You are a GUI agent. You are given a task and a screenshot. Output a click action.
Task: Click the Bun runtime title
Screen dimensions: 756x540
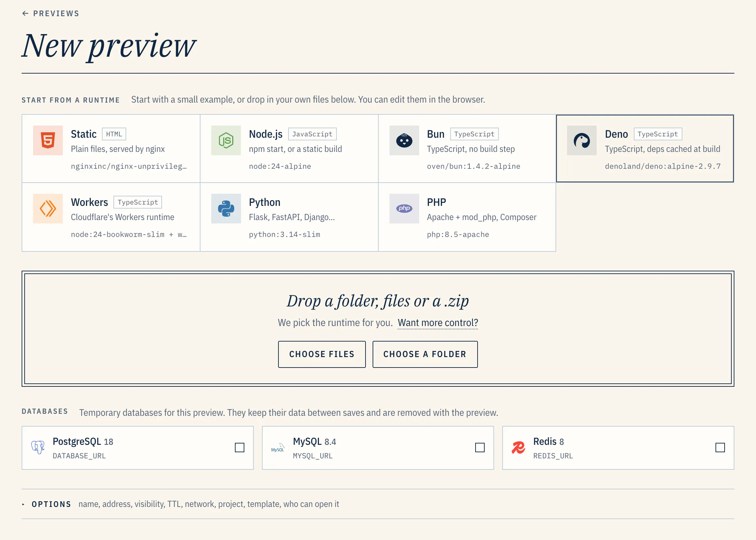tap(436, 134)
